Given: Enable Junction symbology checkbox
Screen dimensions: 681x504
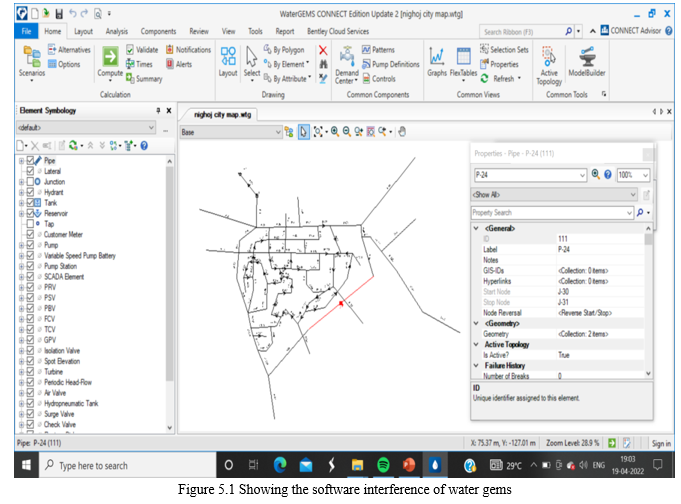Looking at the screenshot, I should click(30, 182).
